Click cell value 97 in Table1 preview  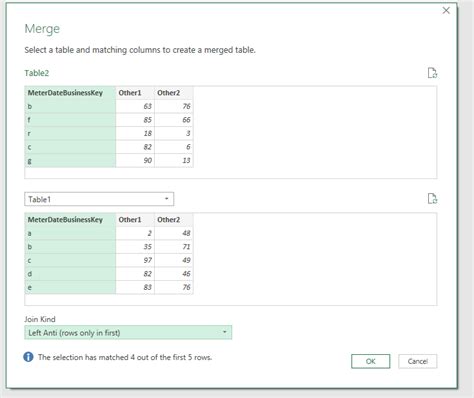tap(135, 260)
